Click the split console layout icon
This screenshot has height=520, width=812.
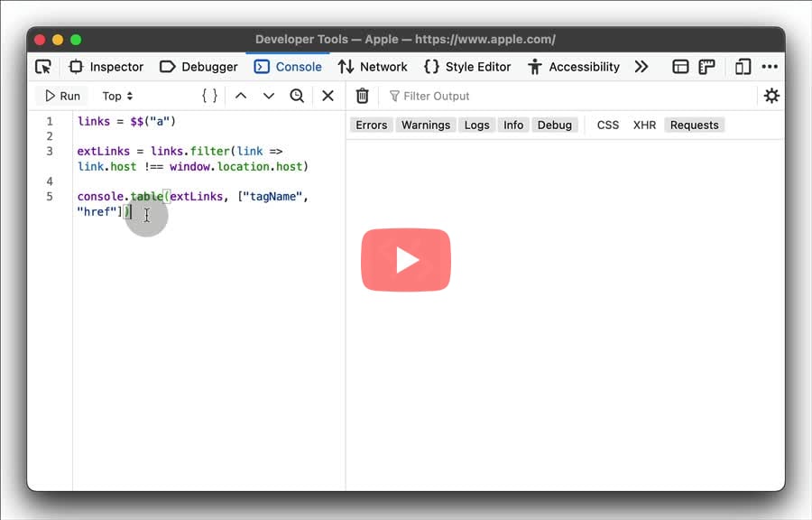tap(680, 67)
